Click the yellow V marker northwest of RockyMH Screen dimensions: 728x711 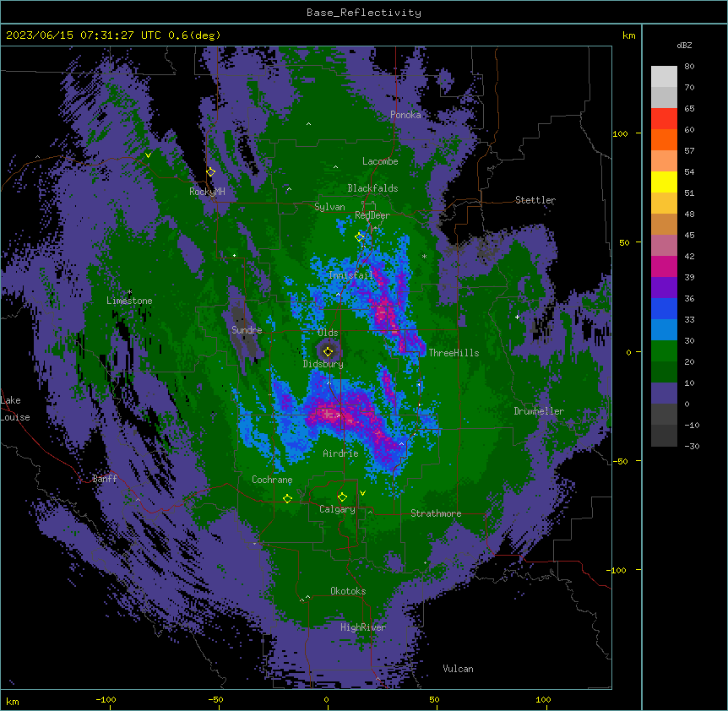(x=148, y=155)
